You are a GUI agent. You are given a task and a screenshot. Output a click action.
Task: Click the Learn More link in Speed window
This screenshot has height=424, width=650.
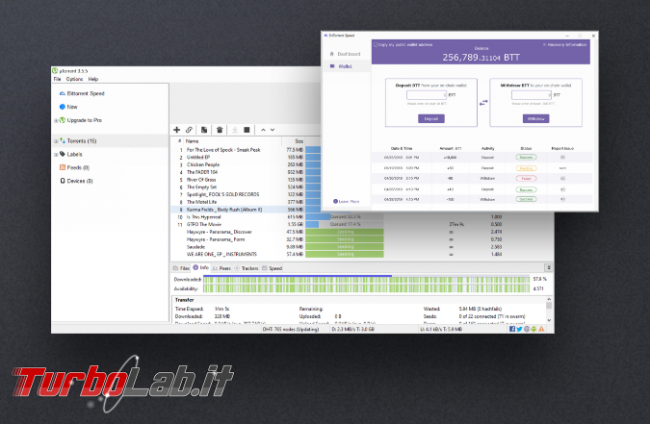coord(346,201)
